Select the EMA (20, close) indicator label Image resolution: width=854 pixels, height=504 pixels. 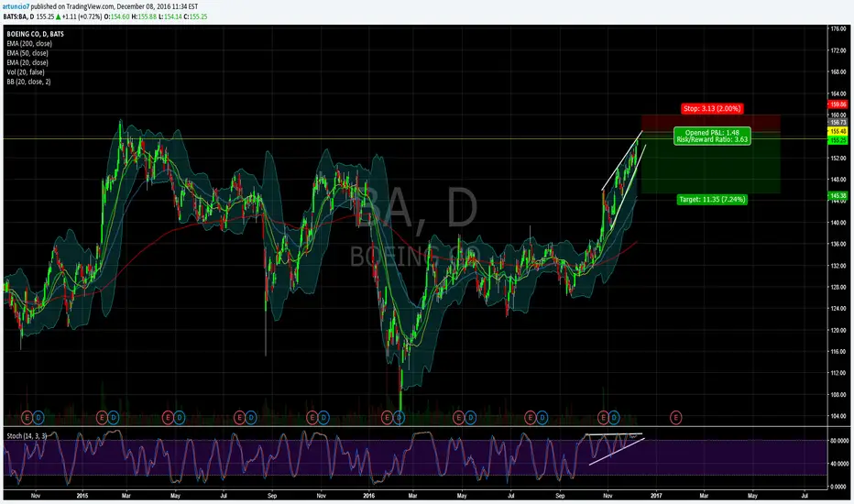[x=27, y=62]
